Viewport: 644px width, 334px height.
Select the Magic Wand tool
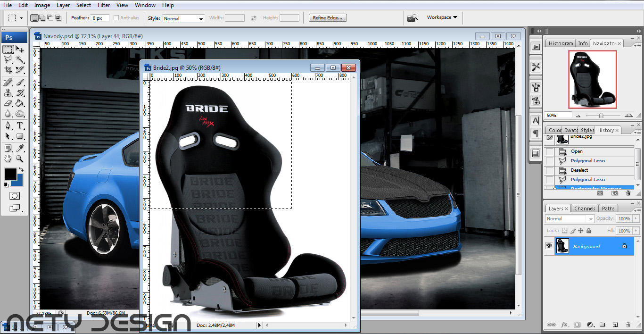pyautogui.click(x=20, y=59)
